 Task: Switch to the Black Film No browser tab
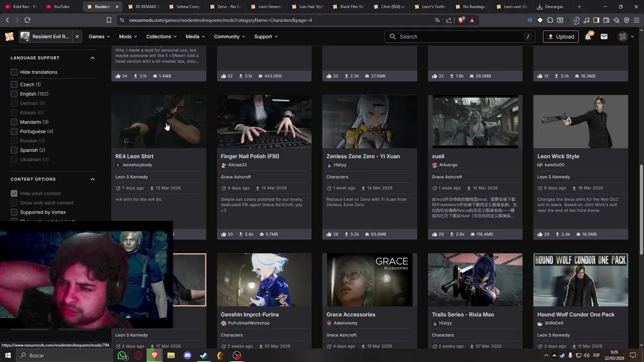(348, 7)
